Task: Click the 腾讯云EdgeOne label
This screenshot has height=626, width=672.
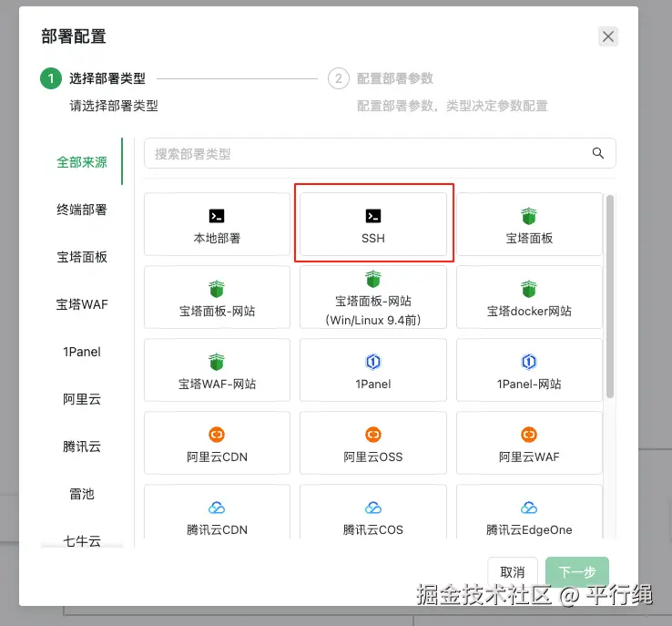Action: (x=529, y=529)
